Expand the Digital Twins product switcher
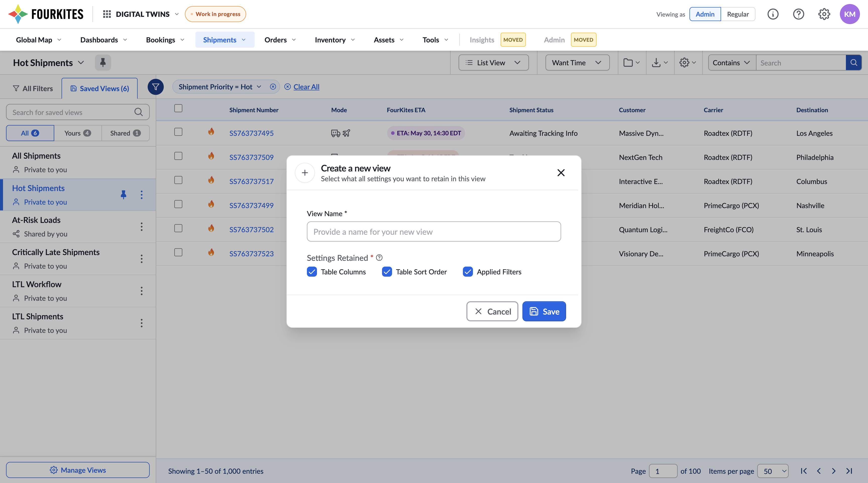This screenshot has height=483, width=868. [177, 14]
